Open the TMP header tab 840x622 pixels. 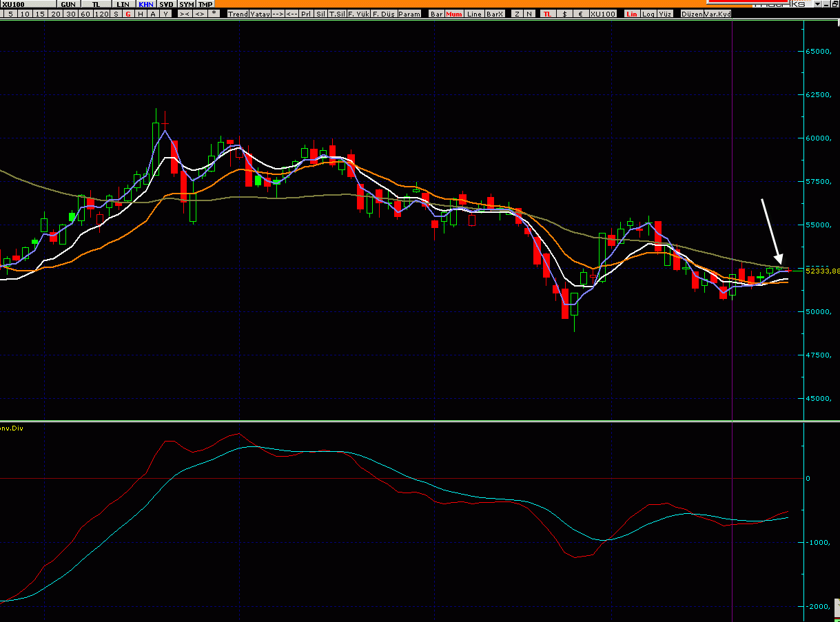pos(205,4)
